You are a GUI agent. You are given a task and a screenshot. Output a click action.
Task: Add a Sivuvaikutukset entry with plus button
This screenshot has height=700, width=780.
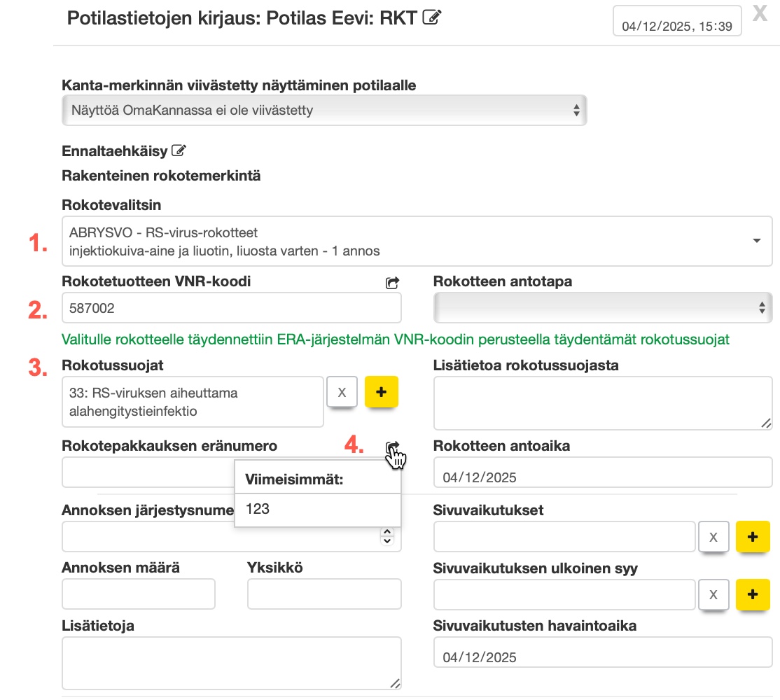point(753,537)
